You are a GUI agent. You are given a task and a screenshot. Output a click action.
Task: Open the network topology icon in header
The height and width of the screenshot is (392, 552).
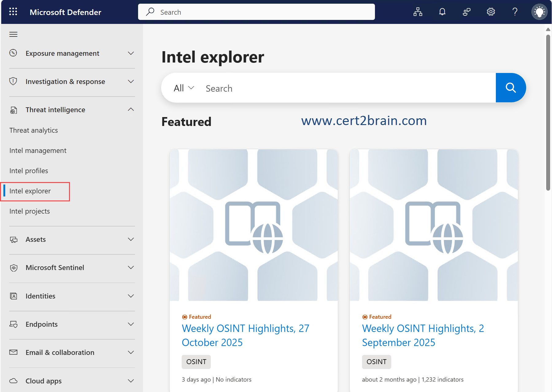[x=418, y=12]
